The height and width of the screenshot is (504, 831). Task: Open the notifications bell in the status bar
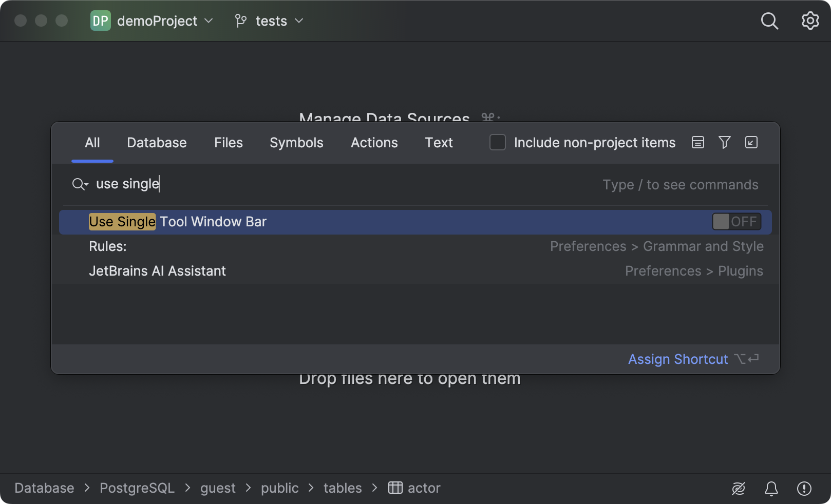[x=771, y=488]
